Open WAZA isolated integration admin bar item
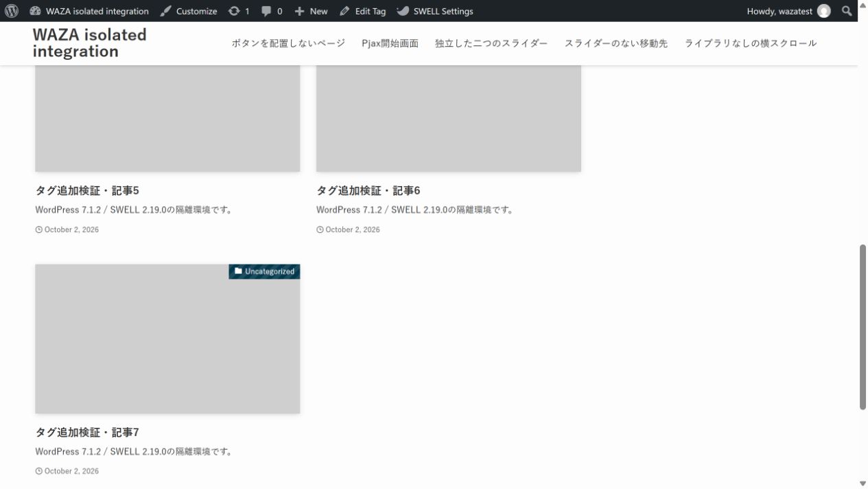Image resolution: width=868 pixels, height=489 pixels. 89,11
